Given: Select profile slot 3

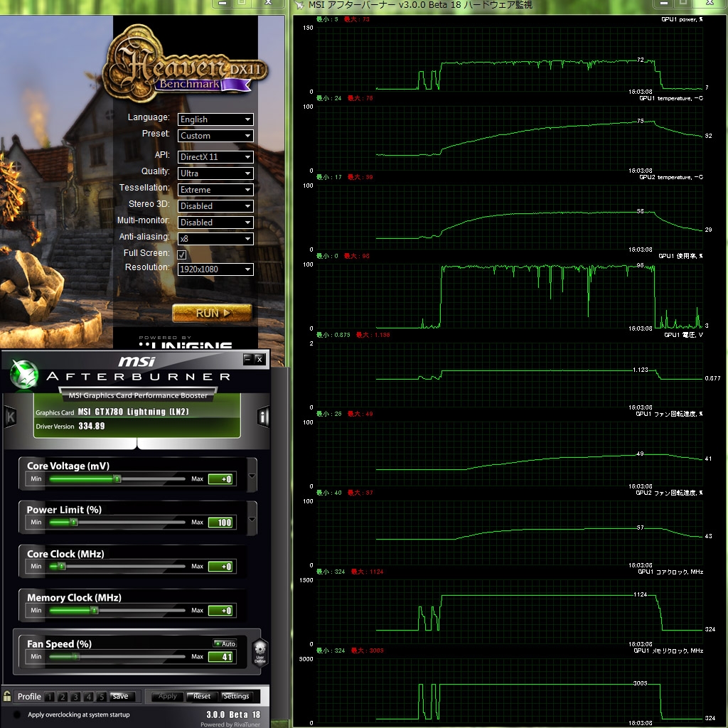Looking at the screenshot, I should click(75, 697).
